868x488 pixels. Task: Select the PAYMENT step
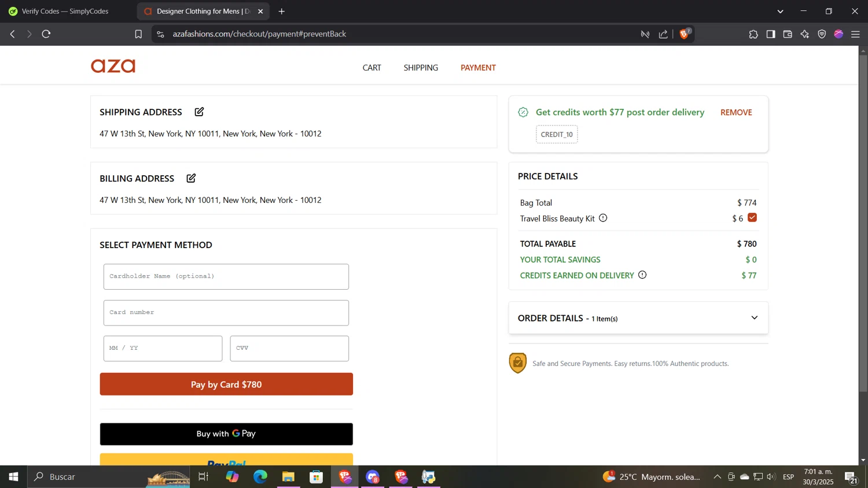click(x=478, y=68)
